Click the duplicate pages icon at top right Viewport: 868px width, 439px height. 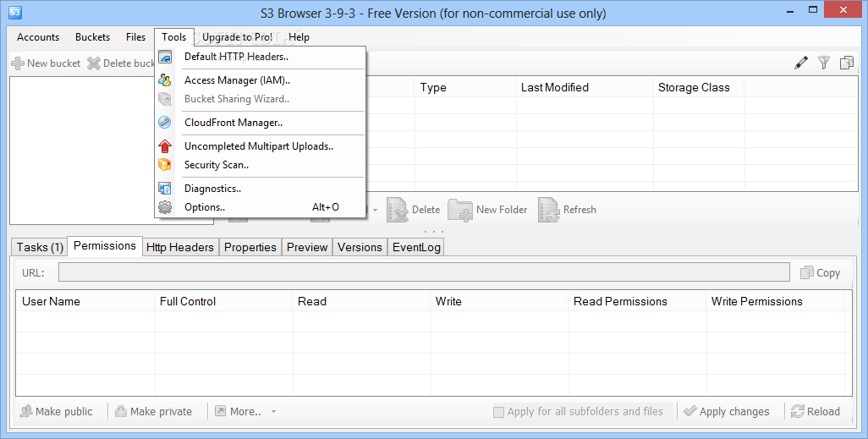click(846, 63)
